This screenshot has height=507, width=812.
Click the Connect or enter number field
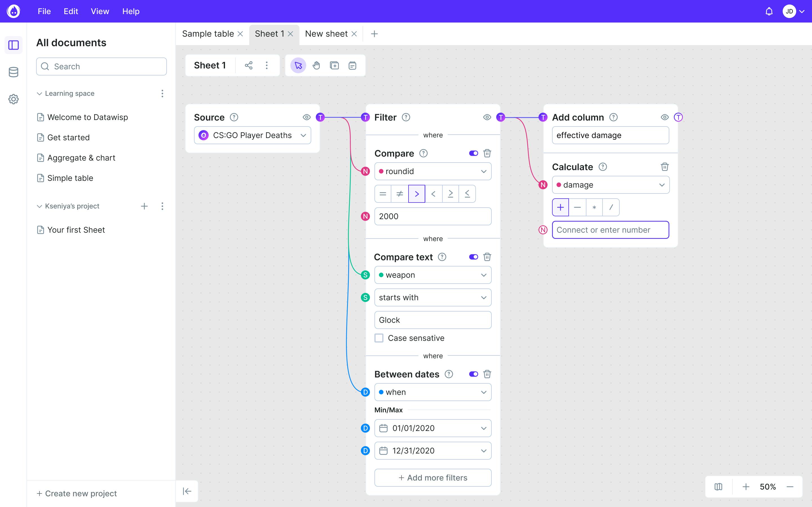point(610,230)
